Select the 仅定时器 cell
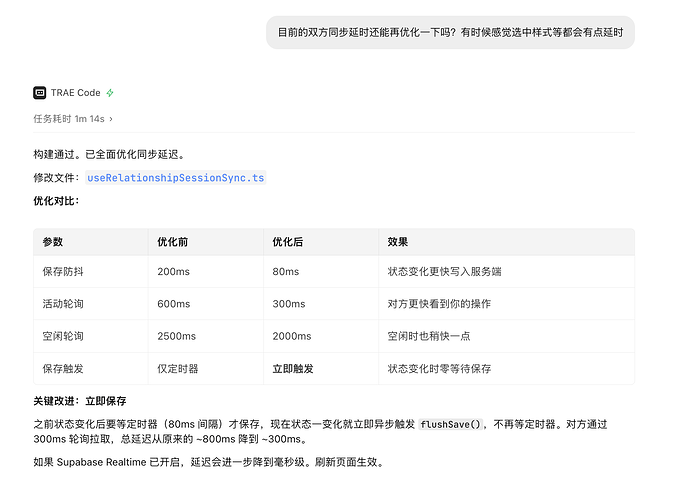This screenshot has height=483, width=690. point(206,369)
